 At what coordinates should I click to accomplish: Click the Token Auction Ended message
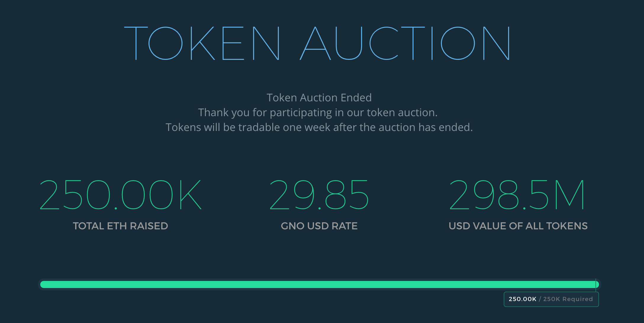(319, 97)
